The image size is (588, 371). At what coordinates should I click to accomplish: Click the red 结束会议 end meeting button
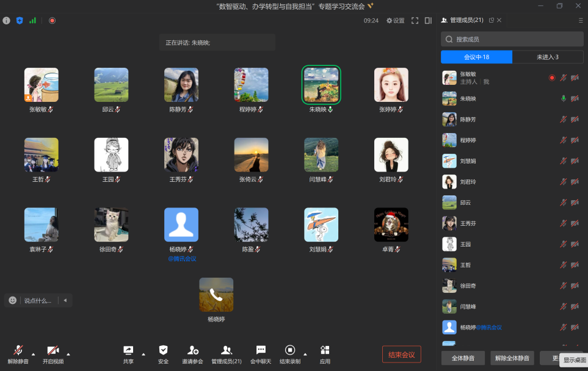(401, 355)
